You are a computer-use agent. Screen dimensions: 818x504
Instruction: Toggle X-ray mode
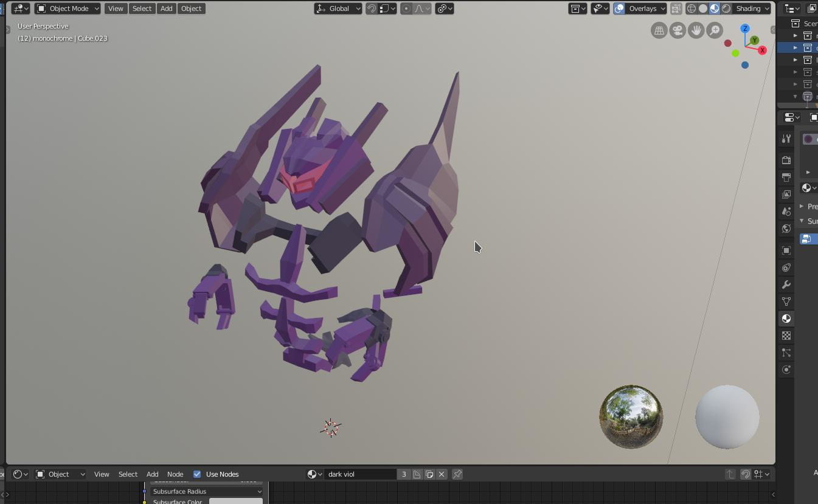point(676,9)
